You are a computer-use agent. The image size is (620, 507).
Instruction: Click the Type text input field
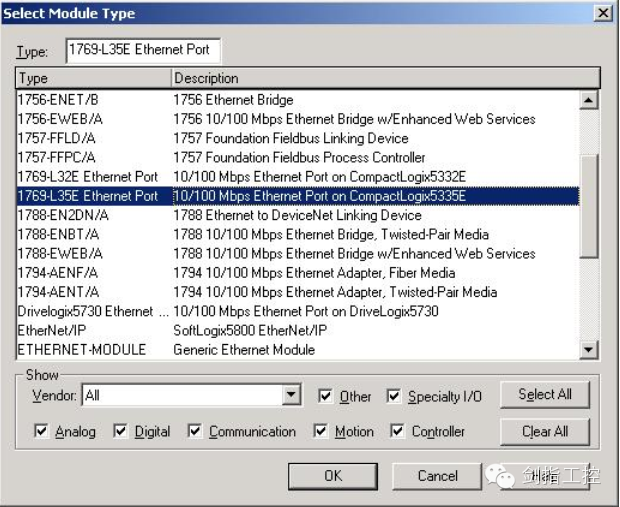point(143,49)
